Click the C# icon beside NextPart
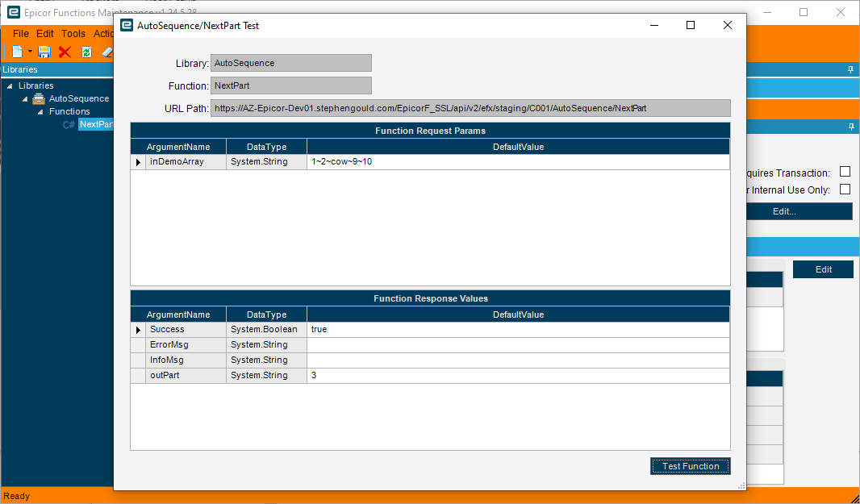The height and width of the screenshot is (504, 860). click(69, 124)
